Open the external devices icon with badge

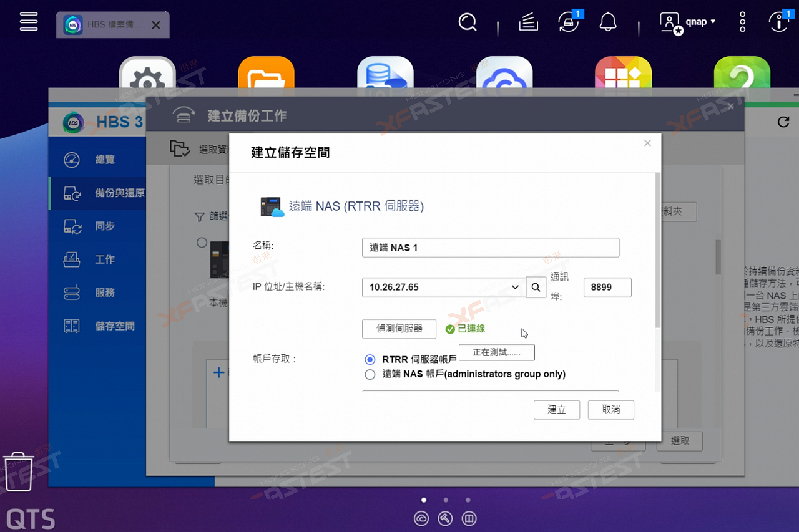pyautogui.click(x=569, y=22)
